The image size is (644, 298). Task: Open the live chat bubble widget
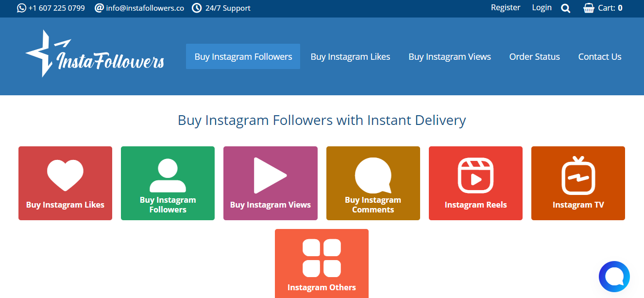tap(614, 277)
